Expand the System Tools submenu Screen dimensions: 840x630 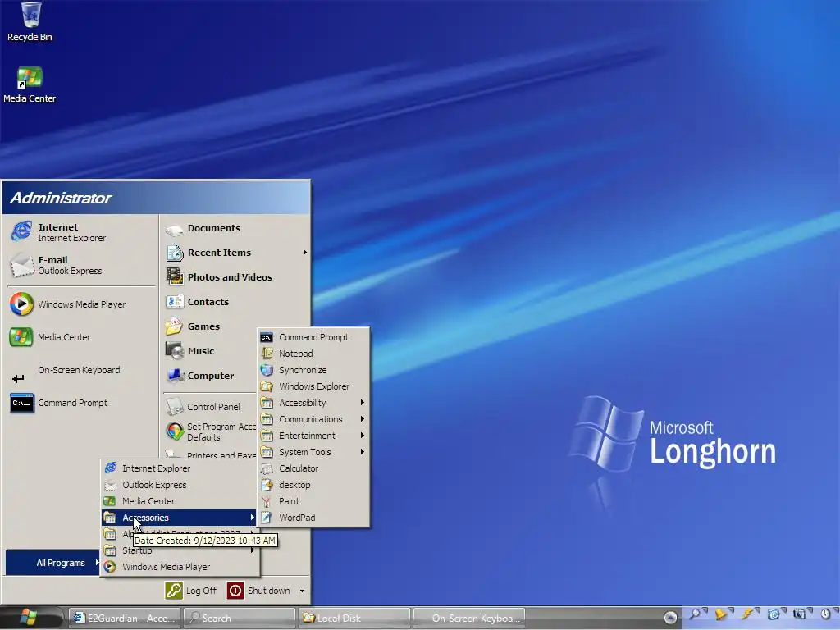(313, 452)
